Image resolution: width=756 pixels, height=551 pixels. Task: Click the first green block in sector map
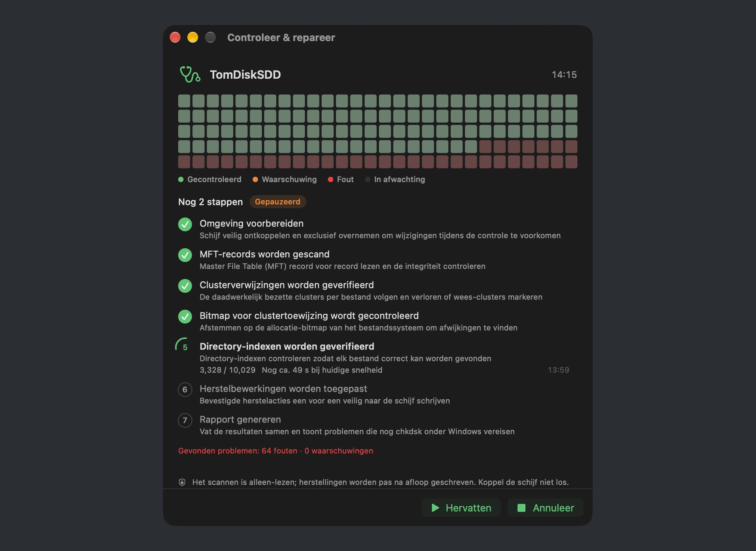(184, 101)
